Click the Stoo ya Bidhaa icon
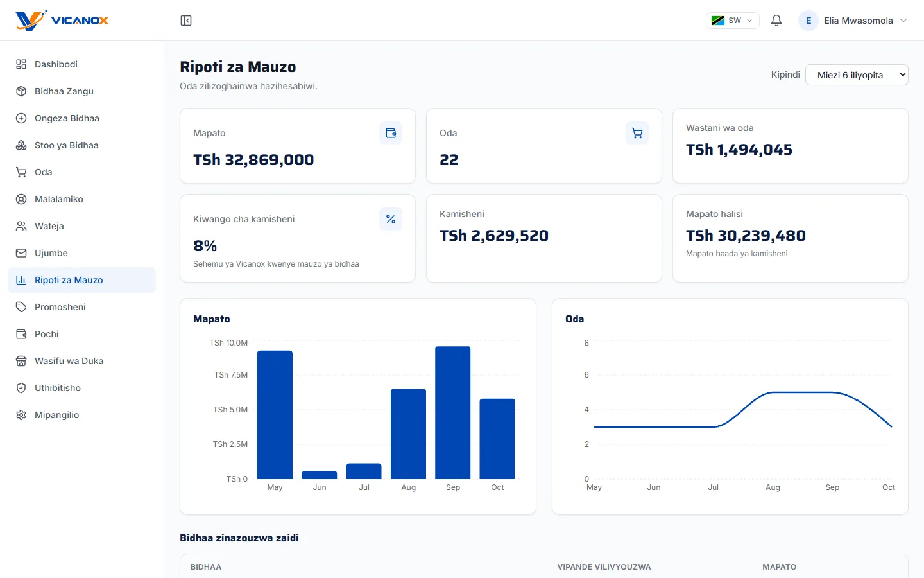Image resolution: width=924 pixels, height=578 pixels. click(x=21, y=145)
